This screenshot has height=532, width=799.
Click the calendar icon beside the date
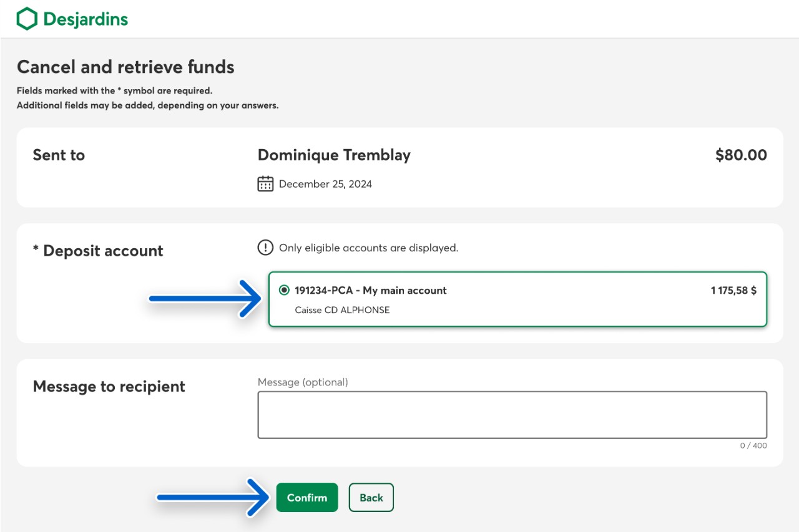[x=265, y=184]
